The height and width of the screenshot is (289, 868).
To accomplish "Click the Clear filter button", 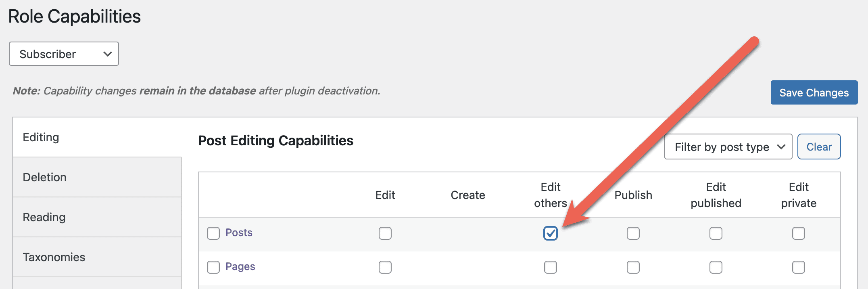I will coord(819,147).
